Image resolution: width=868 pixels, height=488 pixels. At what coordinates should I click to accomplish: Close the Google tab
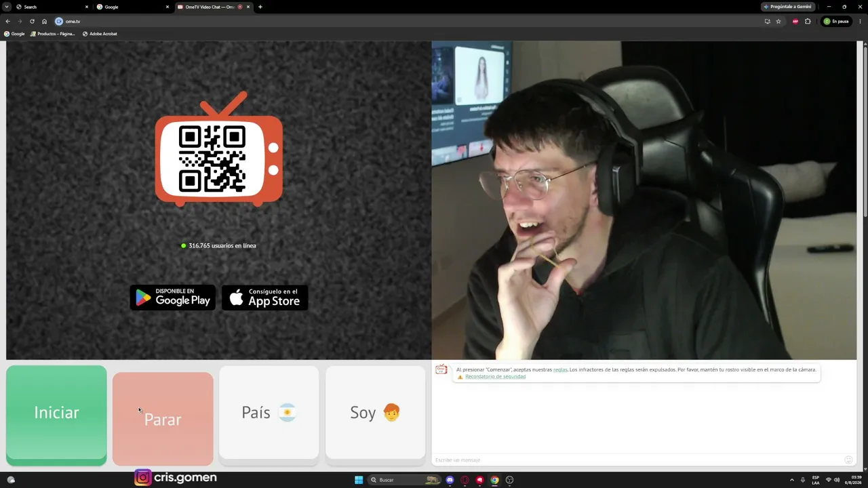(167, 7)
